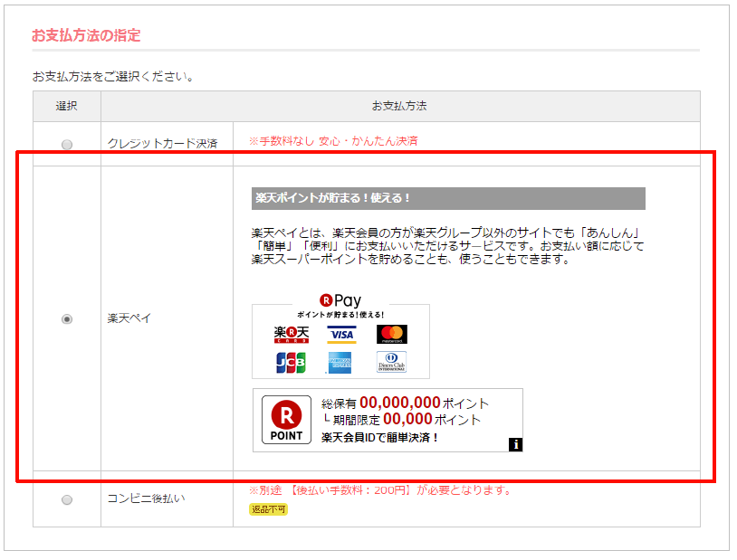Viewport: 737px width, 560px height.
Task: Click the 選択 column header
Action: point(66,106)
